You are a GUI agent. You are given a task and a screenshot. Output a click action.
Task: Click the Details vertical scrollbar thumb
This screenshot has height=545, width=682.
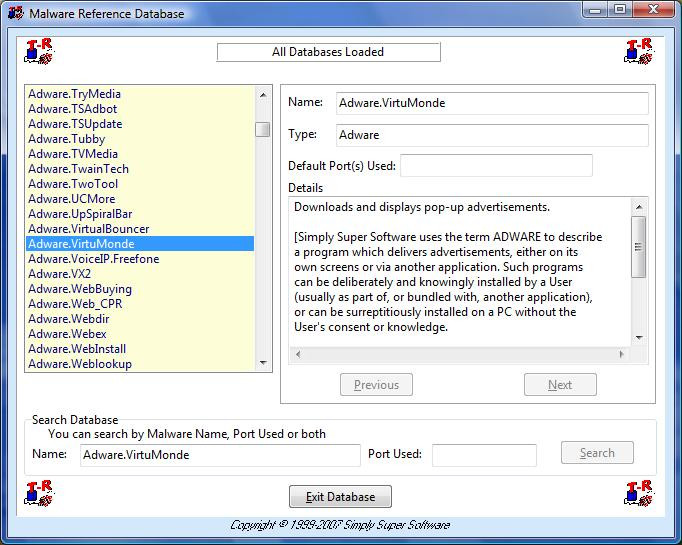coord(639,247)
